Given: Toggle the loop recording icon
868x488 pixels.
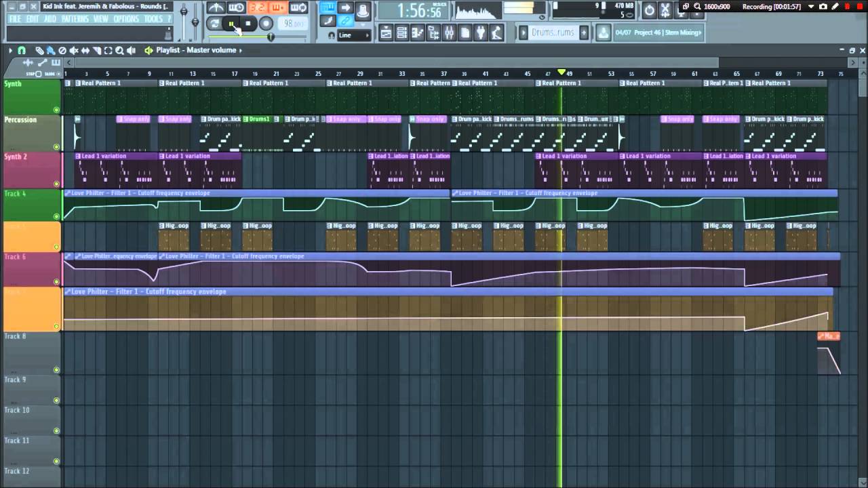Looking at the screenshot, I should (298, 7).
